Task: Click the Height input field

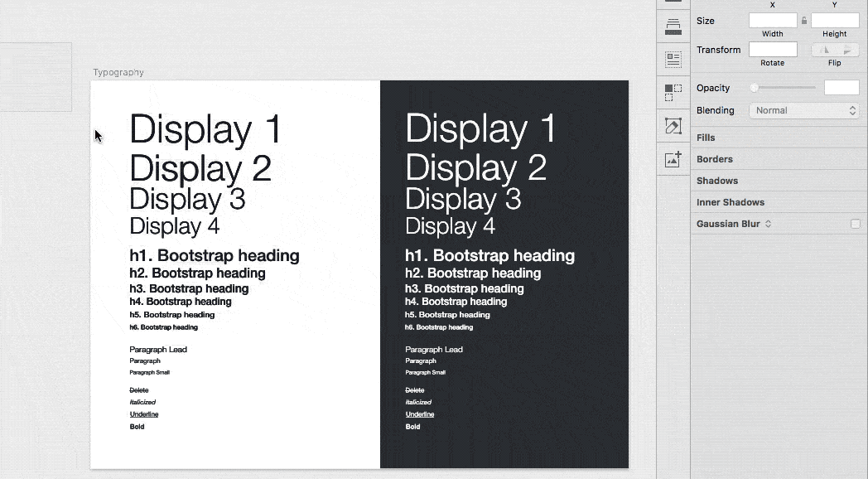Action: coord(835,21)
